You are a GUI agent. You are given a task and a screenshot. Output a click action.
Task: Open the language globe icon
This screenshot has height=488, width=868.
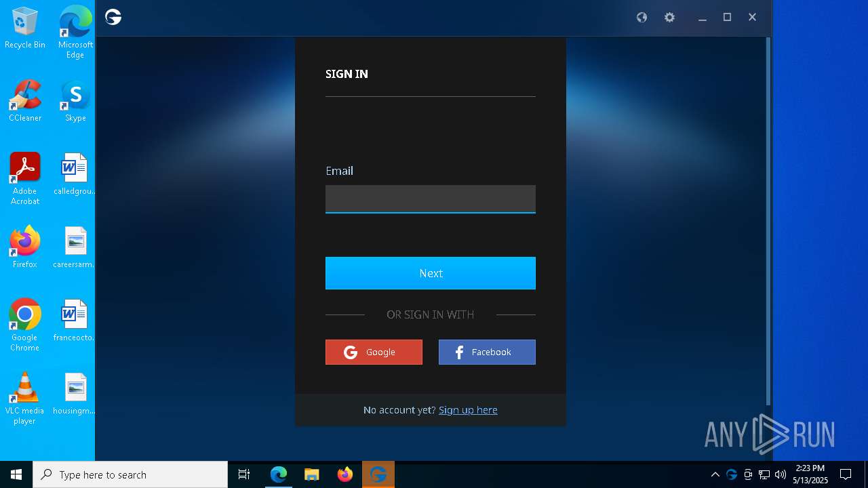(x=642, y=18)
